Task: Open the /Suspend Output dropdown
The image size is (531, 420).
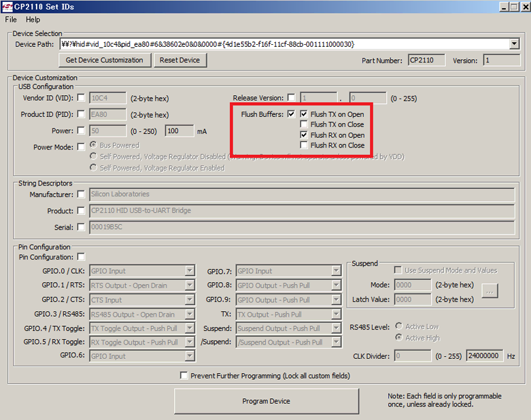Action: coord(336,342)
